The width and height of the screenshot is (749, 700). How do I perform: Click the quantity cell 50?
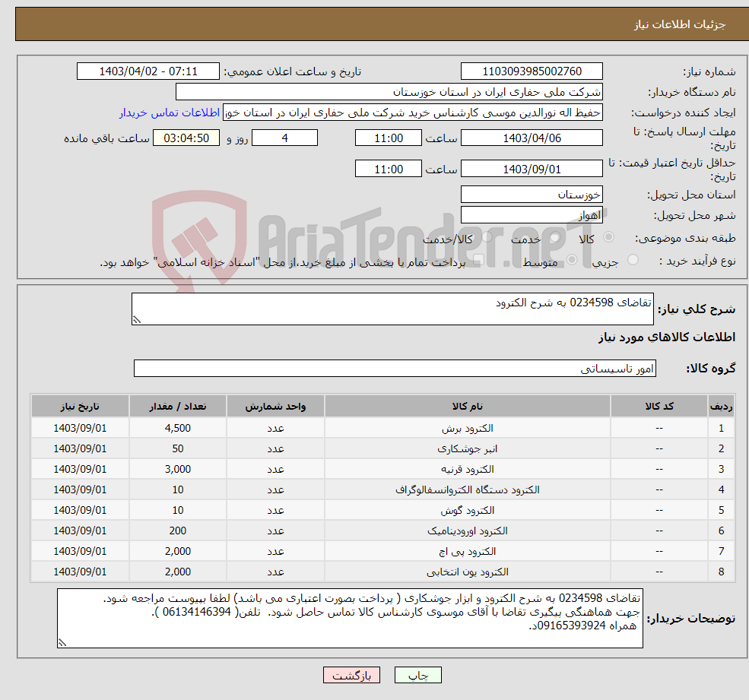(x=178, y=449)
